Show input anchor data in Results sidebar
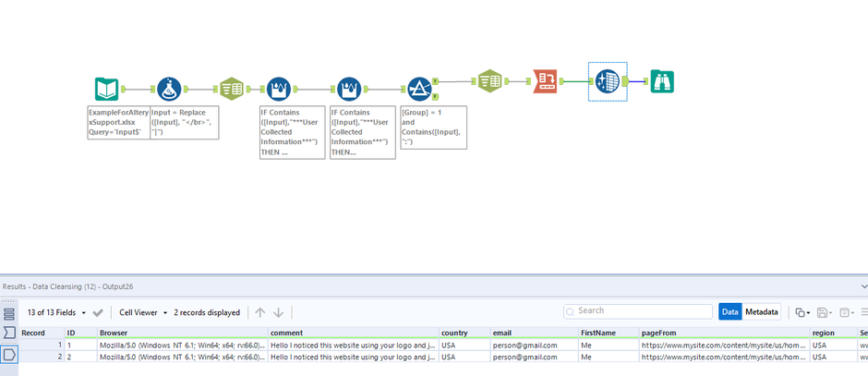 pyautogui.click(x=9, y=333)
